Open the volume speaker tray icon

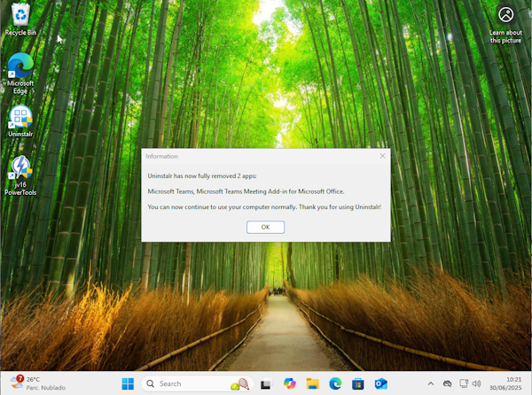476,383
